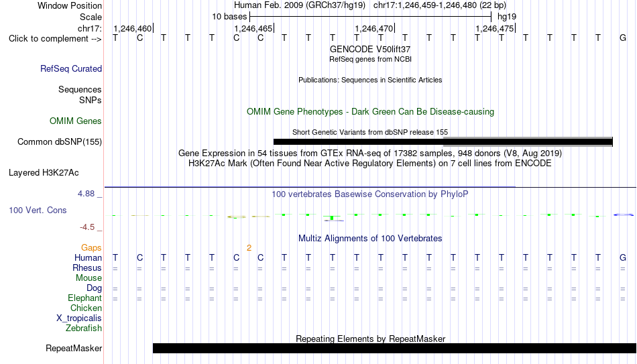Screen dimensions: 637x364
Task: Select the Common dbSNP(155) track label
Action: (x=59, y=142)
